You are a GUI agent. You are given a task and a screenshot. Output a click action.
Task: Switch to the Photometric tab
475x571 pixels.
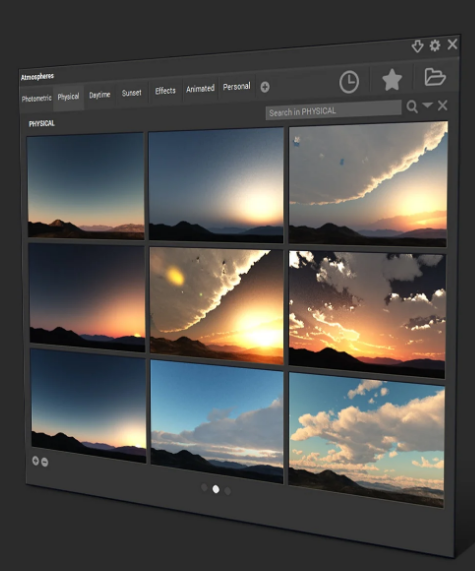click(36, 98)
